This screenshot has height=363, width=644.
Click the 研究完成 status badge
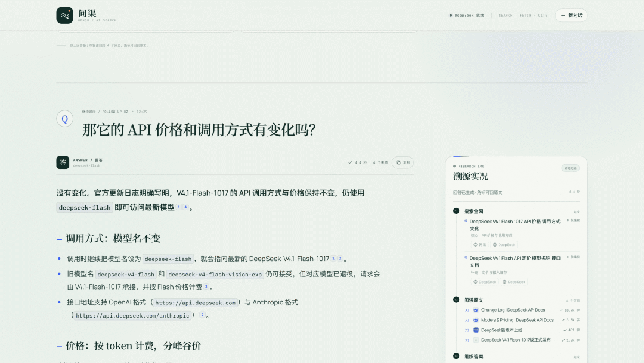click(x=570, y=168)
